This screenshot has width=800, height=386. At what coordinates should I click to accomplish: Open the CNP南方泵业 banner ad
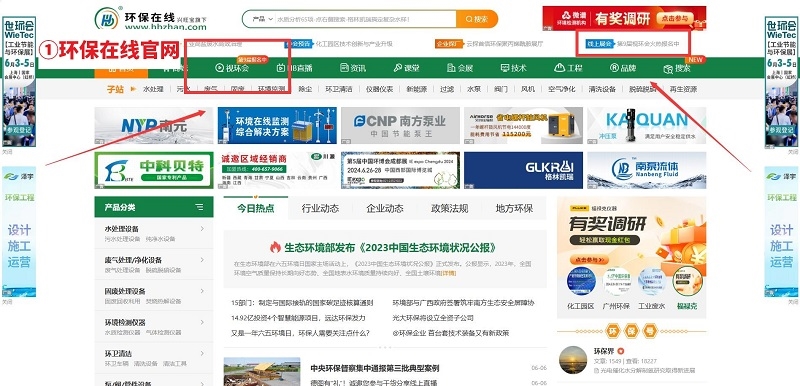[x=400, y=125]
